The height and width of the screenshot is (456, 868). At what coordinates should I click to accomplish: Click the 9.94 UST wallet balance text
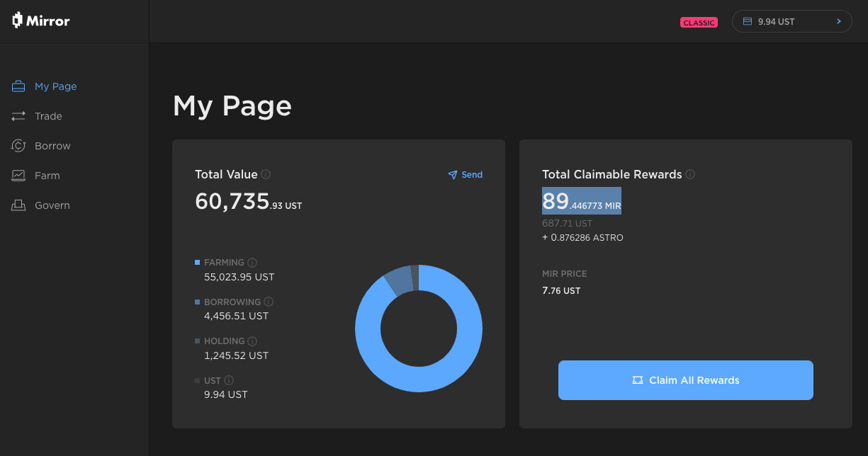776,22
